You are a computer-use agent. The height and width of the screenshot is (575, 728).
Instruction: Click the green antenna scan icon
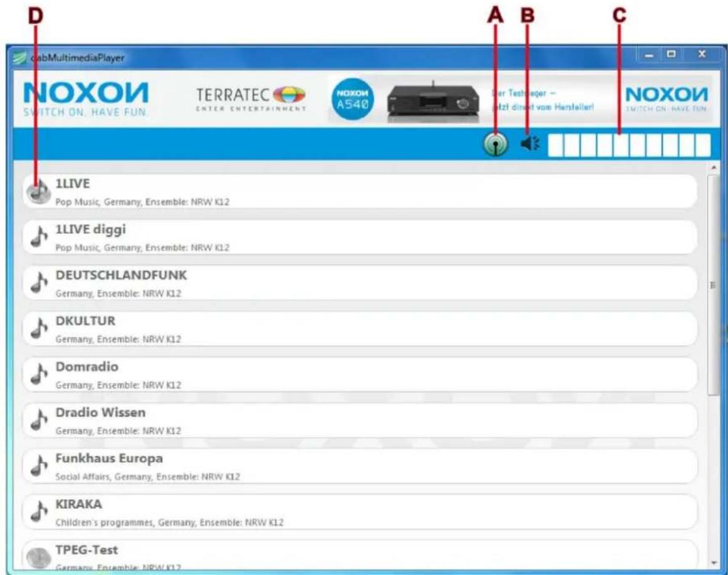pos(496,144)
